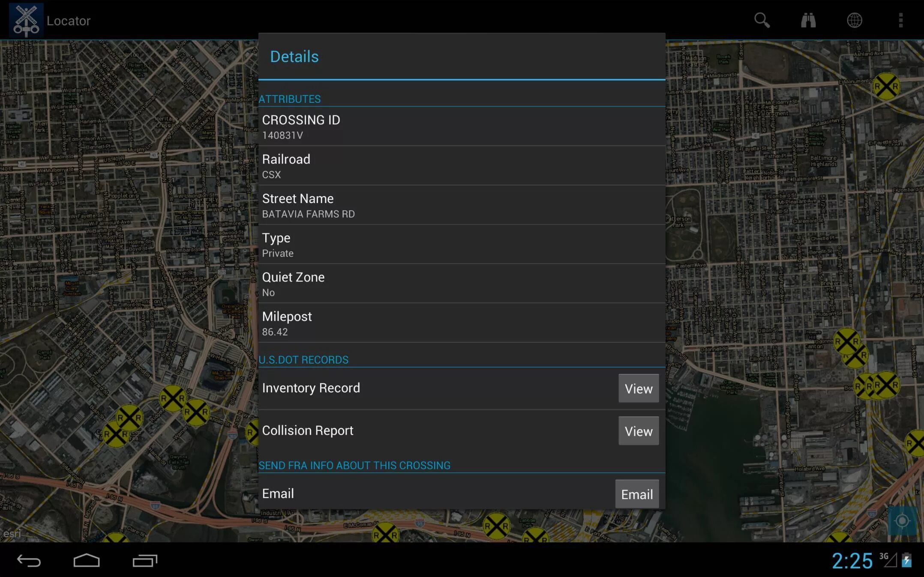Tap the globe basemap icon
Screen dimensions: 924x577
point(854,20)
